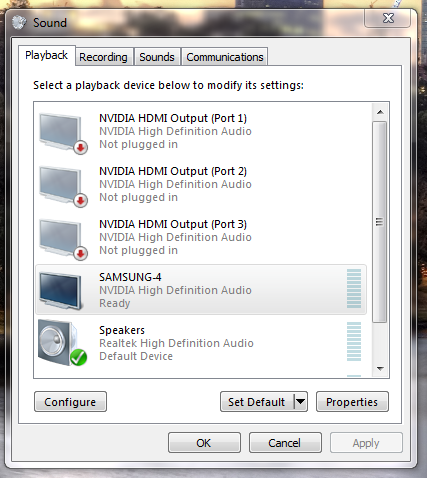Select the 'SAMSUNG-4' device name
Viewport: 427px width, 478px height.
click(130, 277)
